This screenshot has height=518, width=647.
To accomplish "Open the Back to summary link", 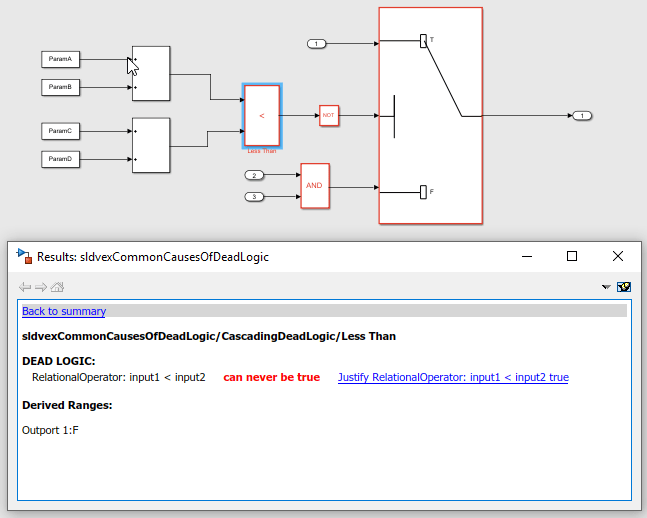I will coord(64,311).
